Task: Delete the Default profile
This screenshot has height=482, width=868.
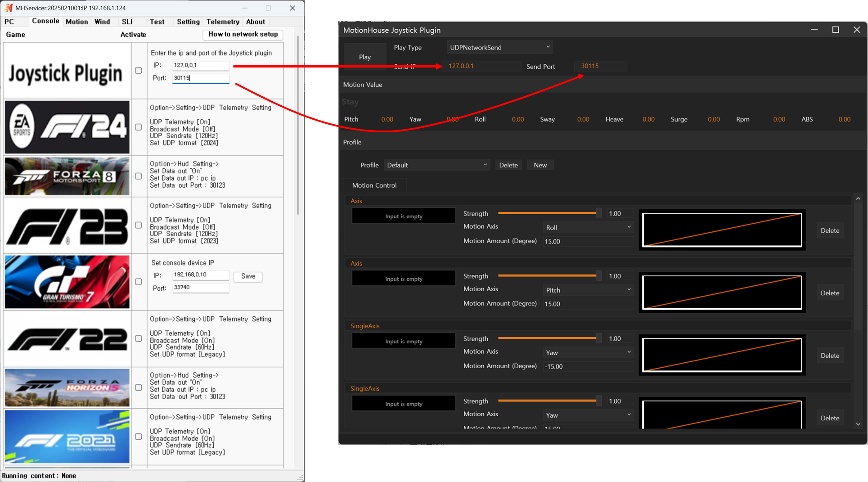Action: 508,165
